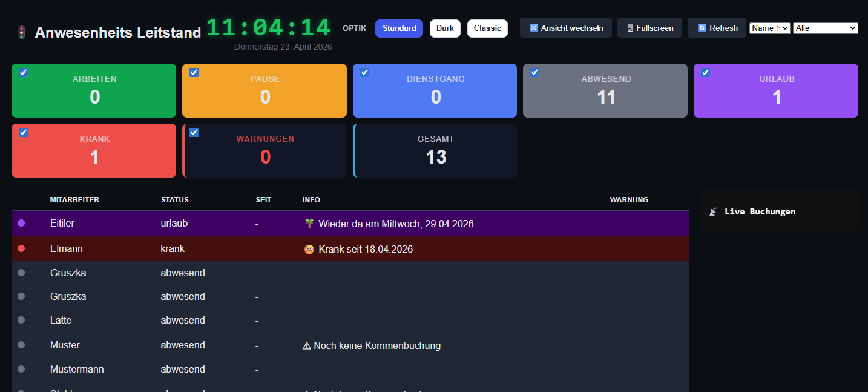Uncheck the ARBEITEN card checkbox
Viewport: 868px width, 392px height.
pos(23,72)
